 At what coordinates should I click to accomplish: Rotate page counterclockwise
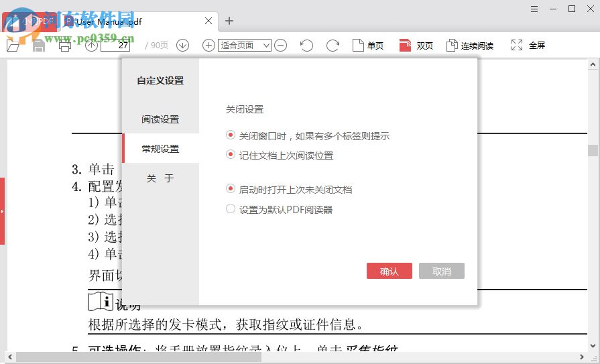(x=306, y=45)
